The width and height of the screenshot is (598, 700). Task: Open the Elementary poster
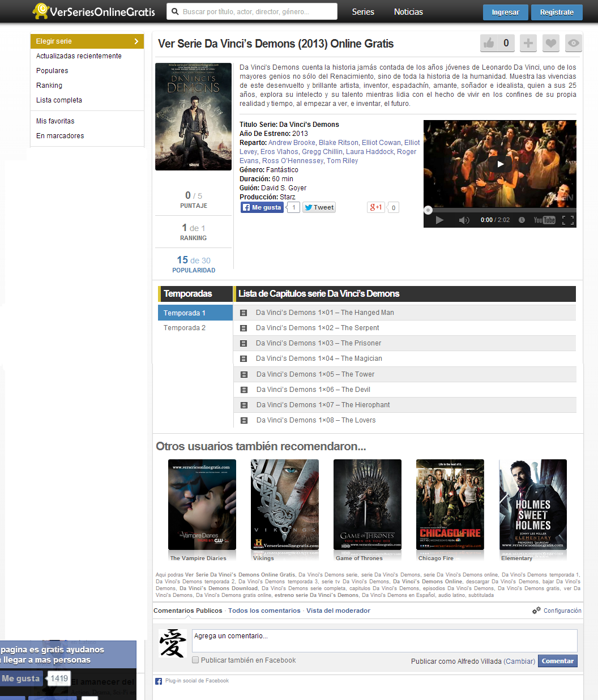[x=533, y=505]
